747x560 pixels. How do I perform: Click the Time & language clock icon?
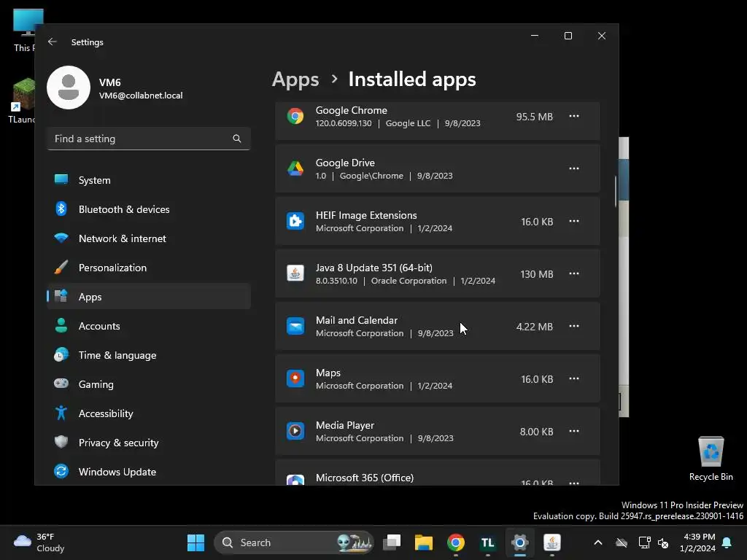coord(61,355)
